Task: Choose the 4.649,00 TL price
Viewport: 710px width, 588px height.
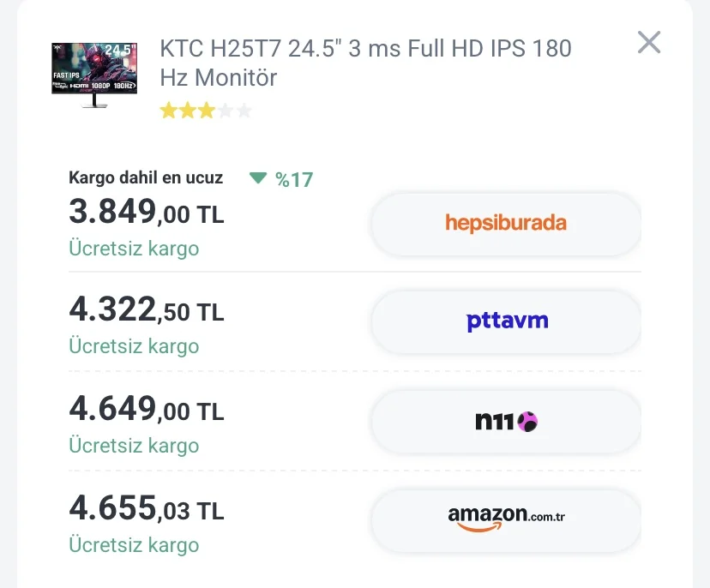Action: coord(147,409)
